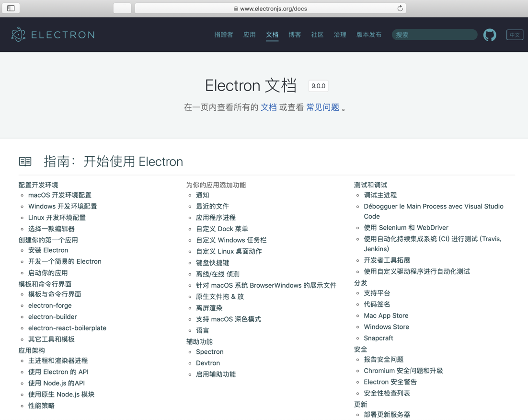Open Chromium 安全问题和升级 link
This screenshot has width=528, height=420.
[x=403, y=371]
